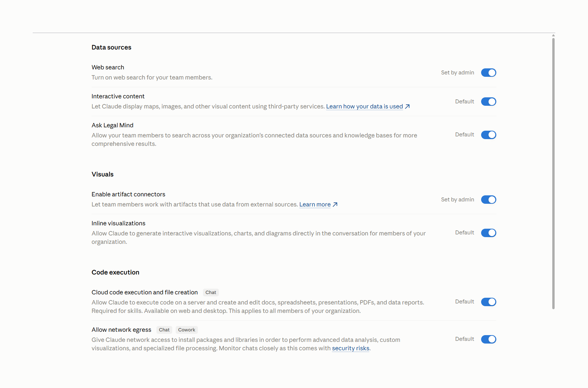The height and width of the screenshot is (388, 588).
Task: Click 'Default' label beside Allow network egress
Action: [x=465, y=339]
